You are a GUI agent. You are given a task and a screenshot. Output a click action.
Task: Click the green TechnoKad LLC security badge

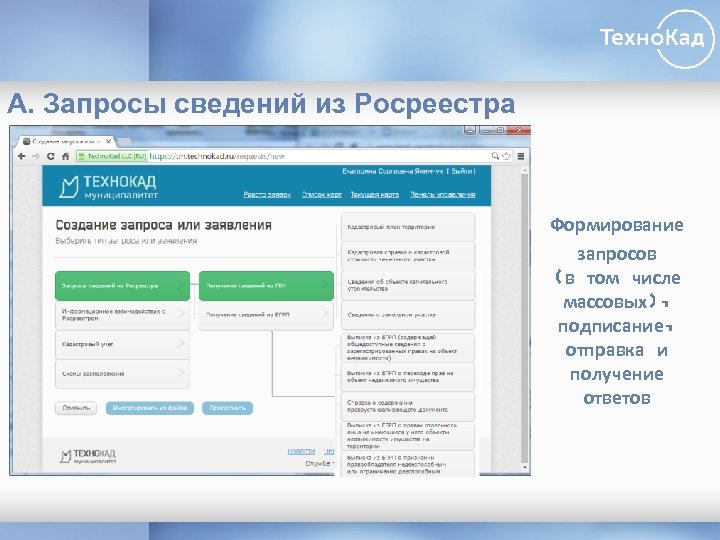click(112, 156)
